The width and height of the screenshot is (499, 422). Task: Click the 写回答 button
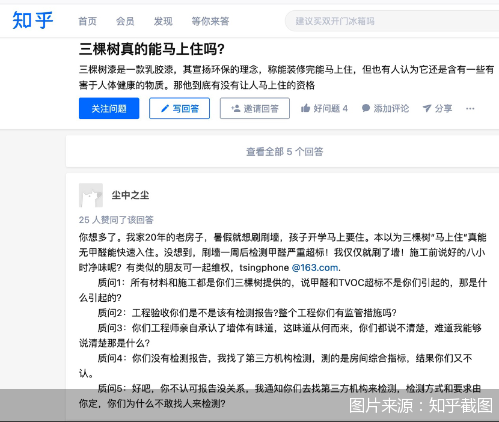pos(179,108)
